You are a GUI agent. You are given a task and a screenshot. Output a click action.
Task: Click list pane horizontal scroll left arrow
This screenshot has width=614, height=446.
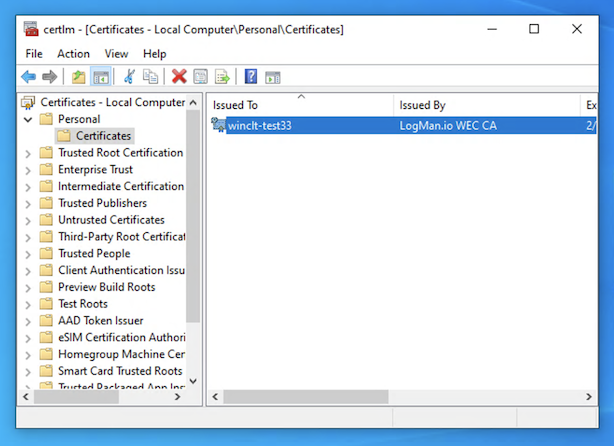[215, 397]
